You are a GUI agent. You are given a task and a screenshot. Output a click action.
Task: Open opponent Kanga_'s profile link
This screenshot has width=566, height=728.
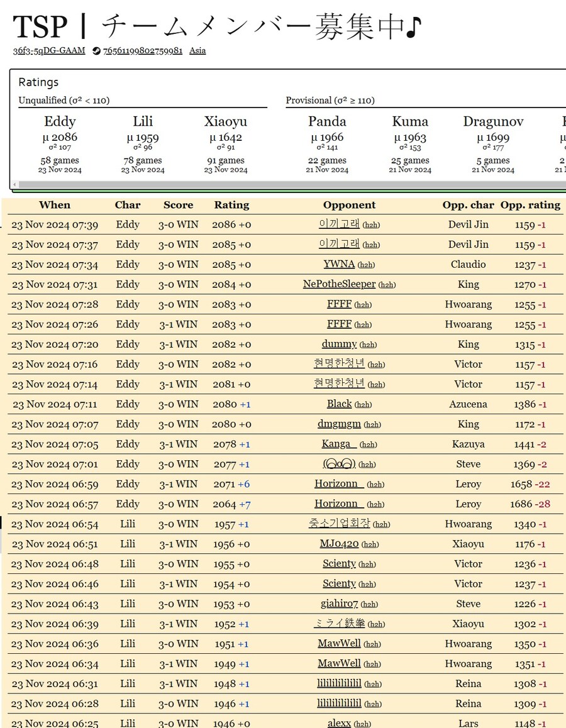(339, 444)
